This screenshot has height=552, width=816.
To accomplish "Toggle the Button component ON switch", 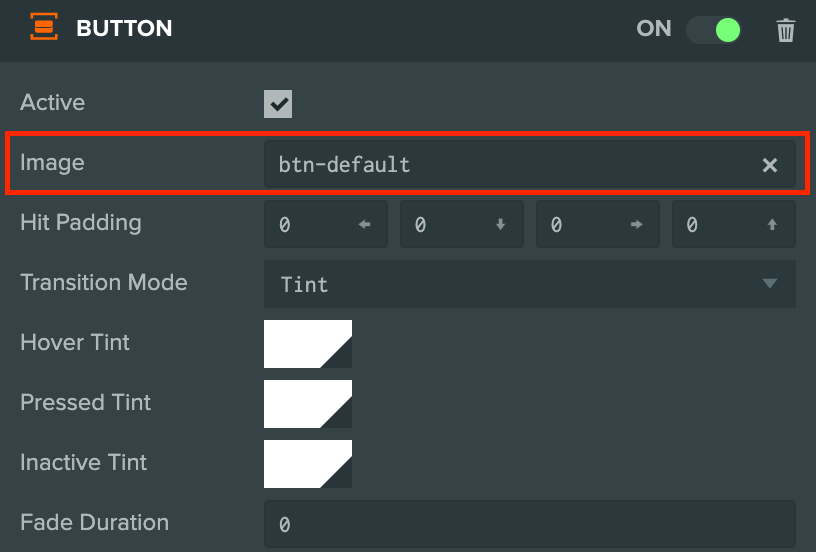I will click(x=713, y=30).
